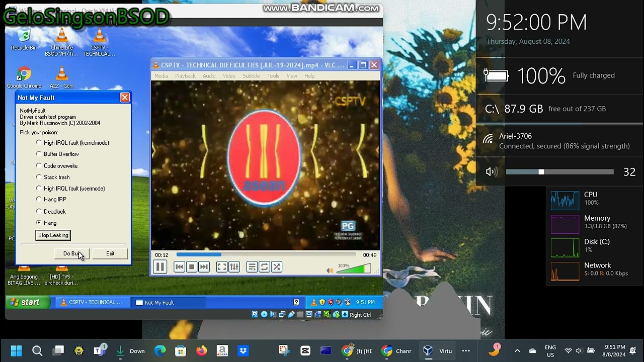The image size is (644, 362).
Task: Click the VLC cone XP tray icon
Action: click(x=314, y=302)
